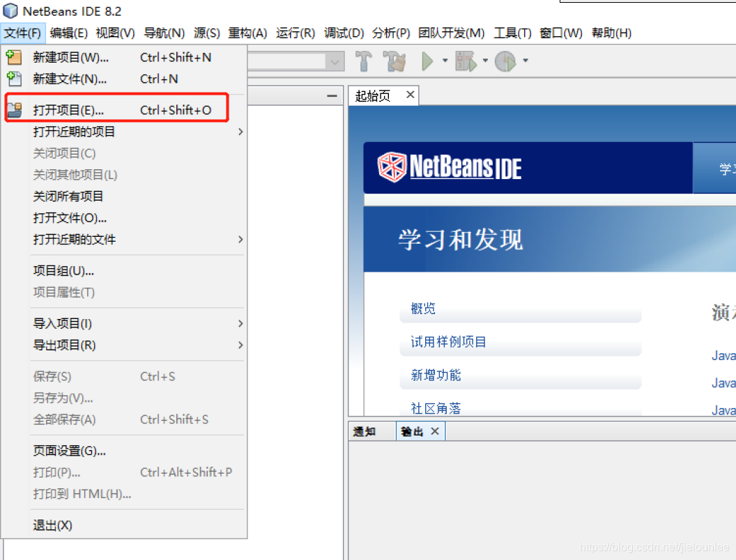Screen dimensions: 736x560
Task: Open the 帮助(H) menu
Action: pos(612,33)
